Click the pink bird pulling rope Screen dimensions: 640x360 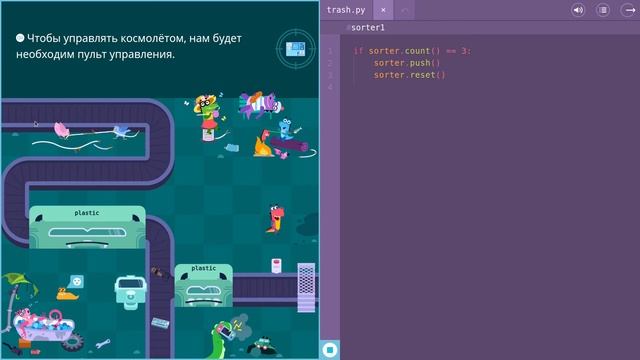(61, 130)
